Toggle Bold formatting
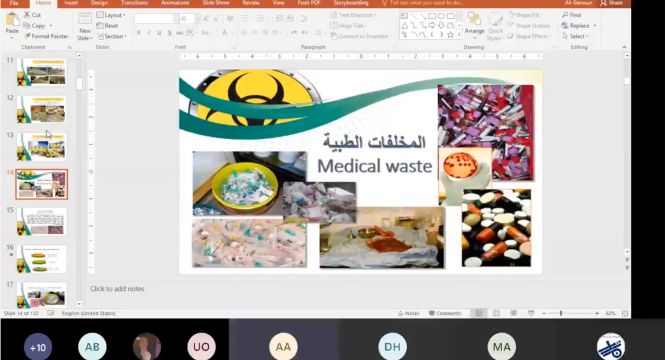 tap(139, 33)
